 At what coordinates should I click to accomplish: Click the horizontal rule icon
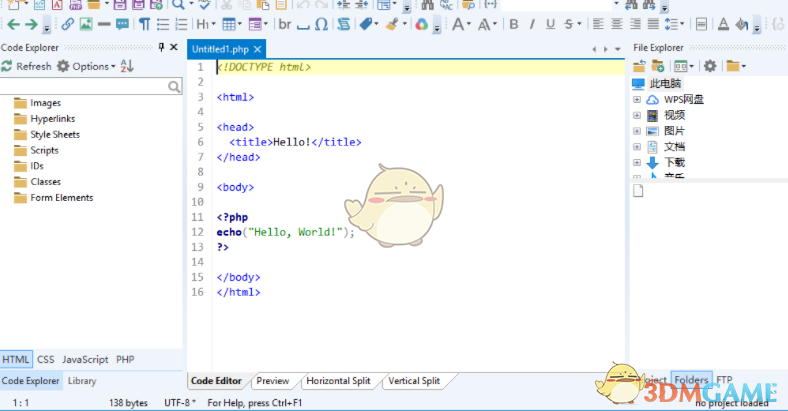104,24
